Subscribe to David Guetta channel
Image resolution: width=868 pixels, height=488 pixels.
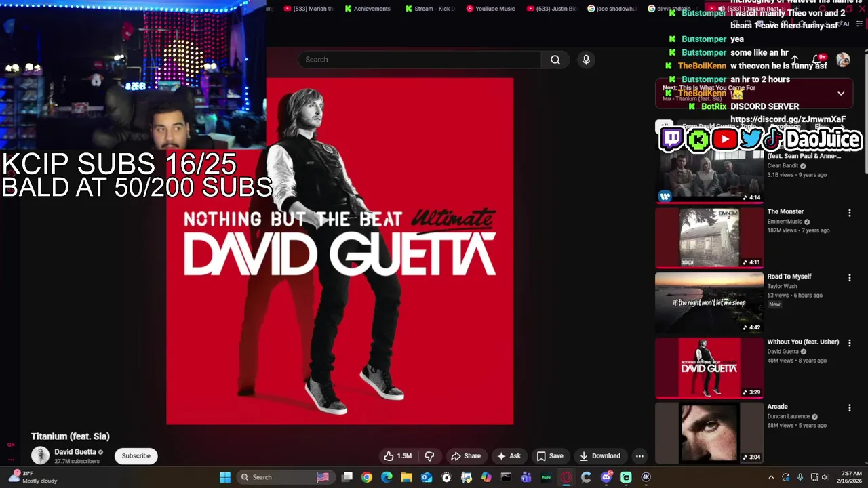click(136, 456)
